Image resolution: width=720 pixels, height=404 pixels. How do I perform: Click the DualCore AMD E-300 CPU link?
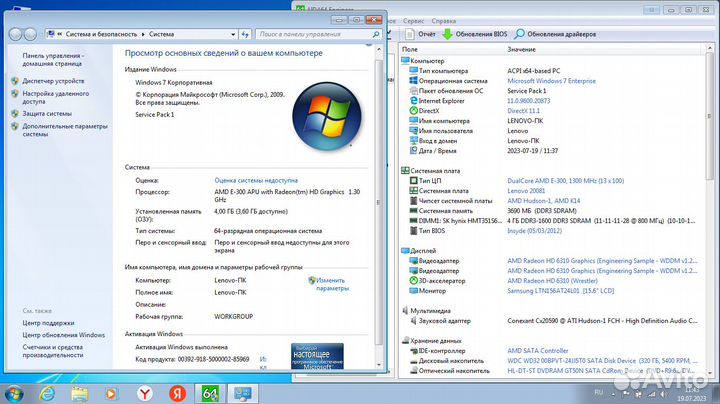[566, 181]
